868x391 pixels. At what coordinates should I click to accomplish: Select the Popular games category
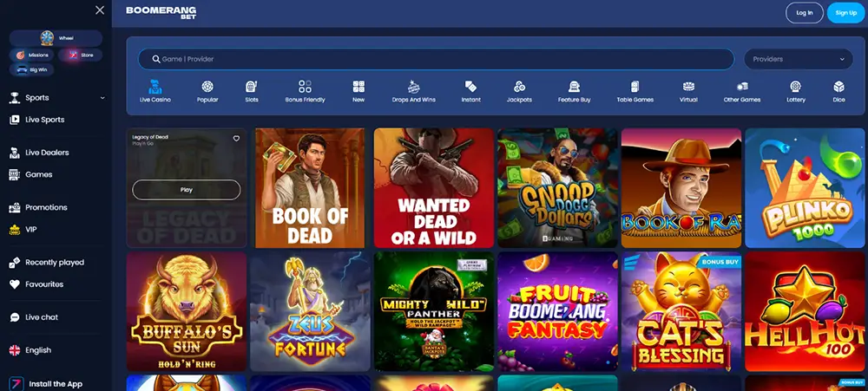207,91
